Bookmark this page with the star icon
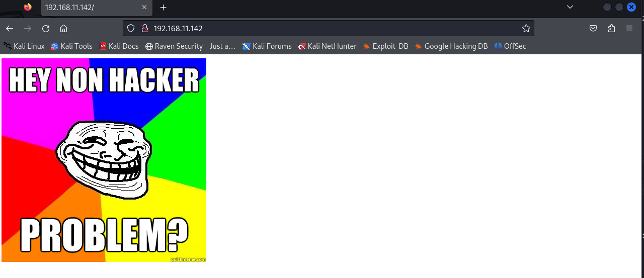 coord(526,29)
